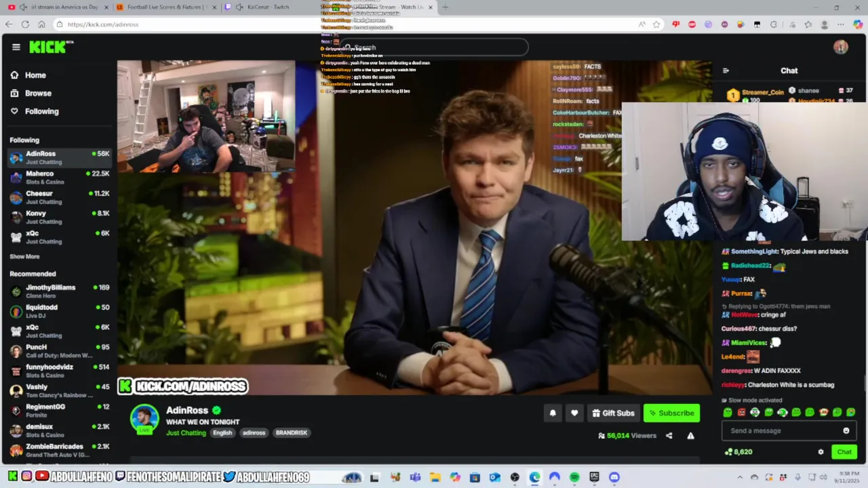Click richieyy username in chat
Screen dimensions: 868x488
coord(733,385)
